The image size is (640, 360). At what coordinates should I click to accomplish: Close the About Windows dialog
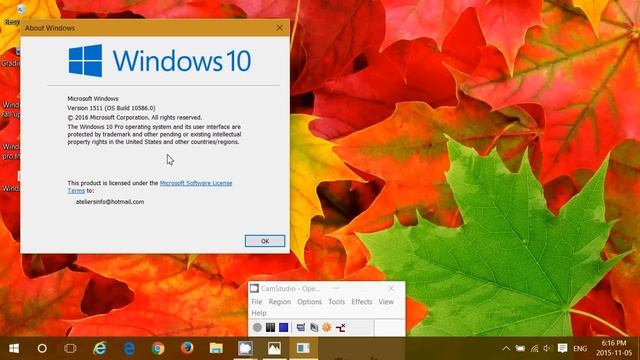click(x=279, y=28)
